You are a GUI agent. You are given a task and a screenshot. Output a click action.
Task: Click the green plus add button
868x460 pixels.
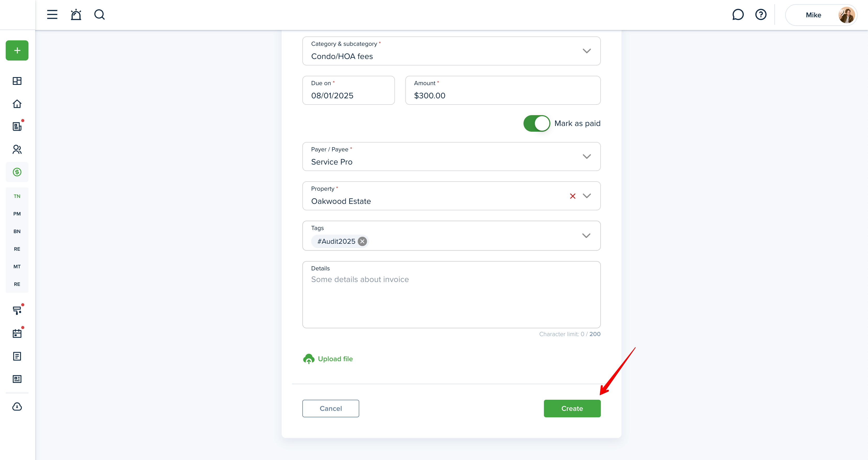pos(17,50)
